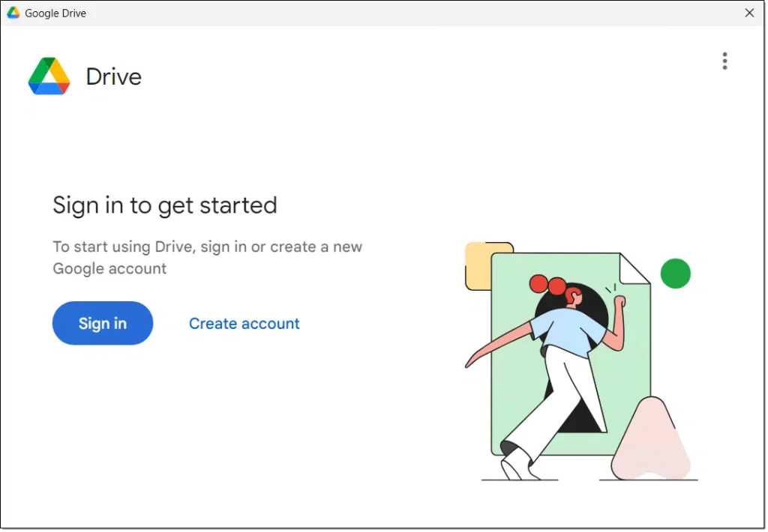
Task: Click the "Sign in to get started" heading
Action: (x=165, y=205)
